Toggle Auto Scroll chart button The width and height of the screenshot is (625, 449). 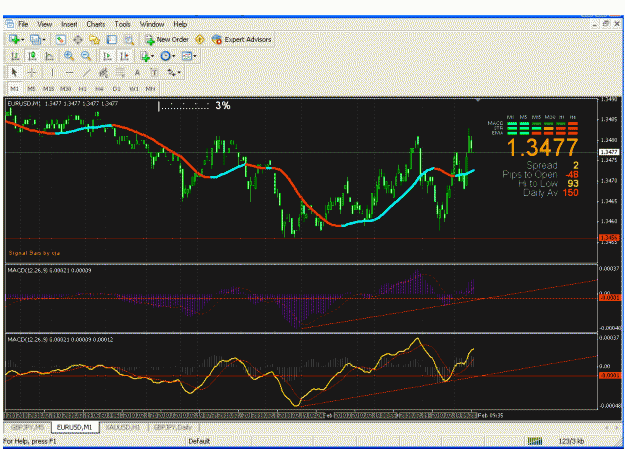(107, 56)
